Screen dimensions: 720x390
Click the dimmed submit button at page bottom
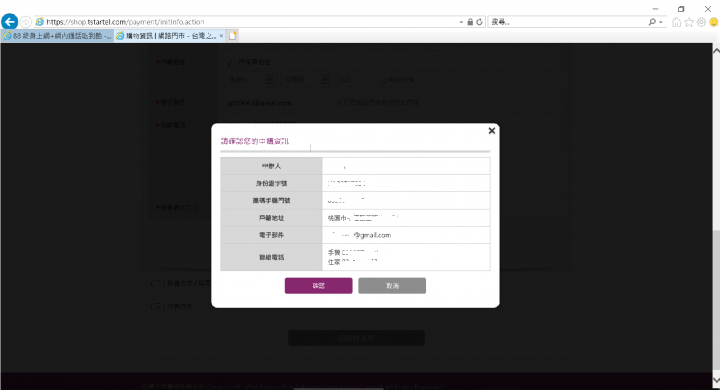(356, 338)
